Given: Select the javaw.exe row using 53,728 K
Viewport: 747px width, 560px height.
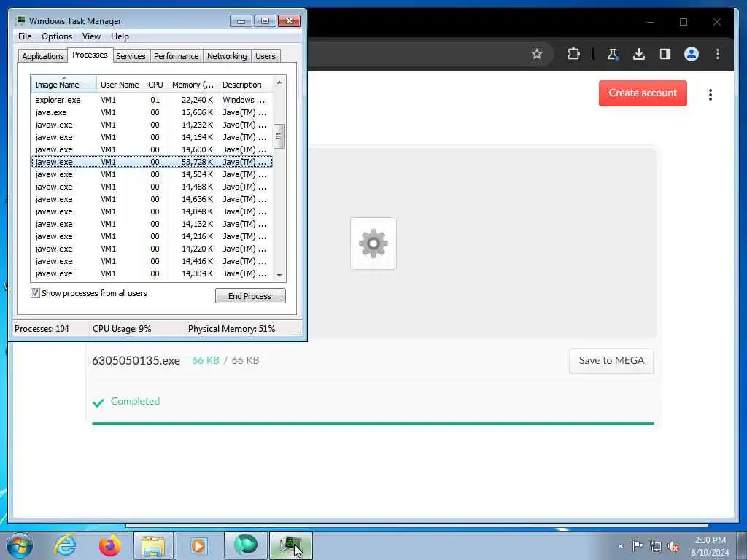Looking at the screenshot, I should [x=152, y=162].
